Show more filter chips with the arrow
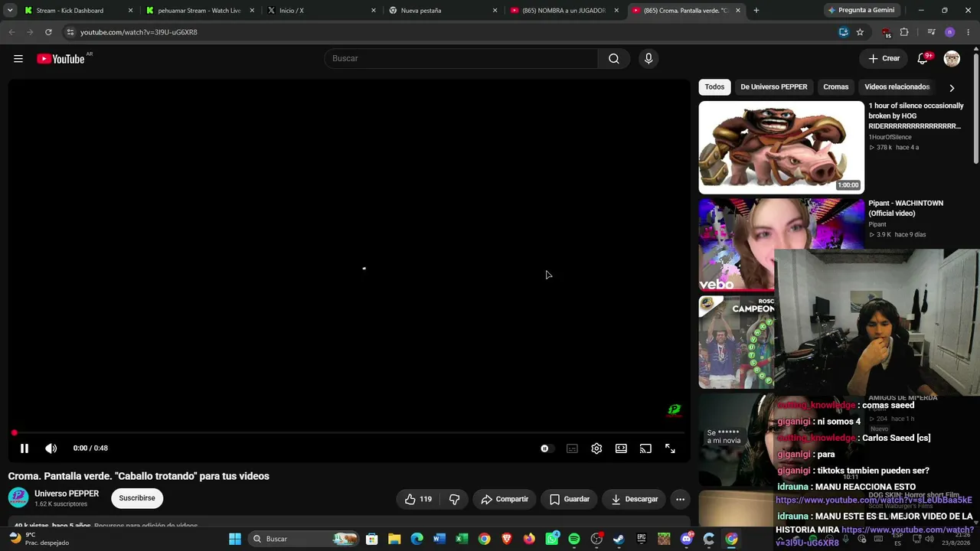This screenshot has width=980, height=551. 952,88
